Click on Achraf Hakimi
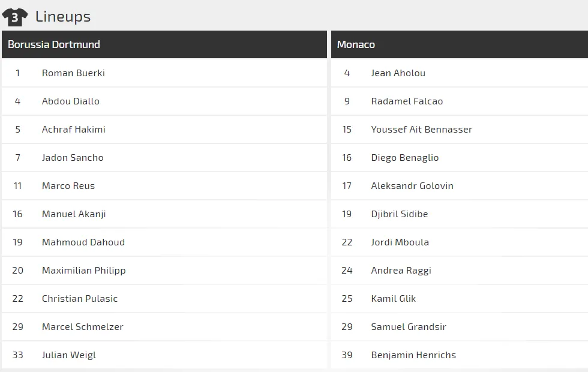This screenshot has height=372, width=588. coord(74,130)
